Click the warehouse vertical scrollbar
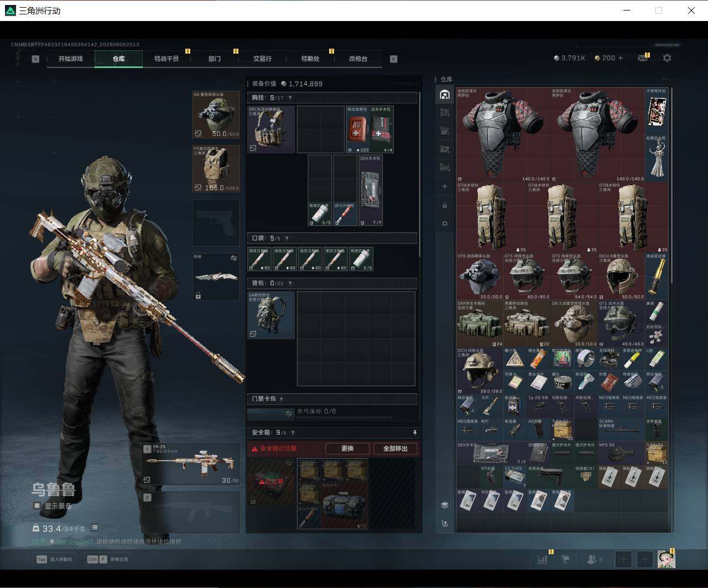This screenshot has height=588, width=708. [671, 186]
